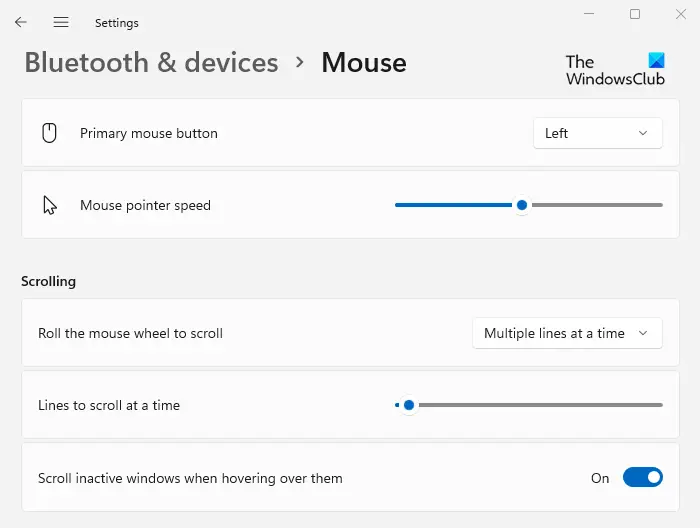700x528 pixels.
Task: Maximize the Settings window
Action: 635,14
